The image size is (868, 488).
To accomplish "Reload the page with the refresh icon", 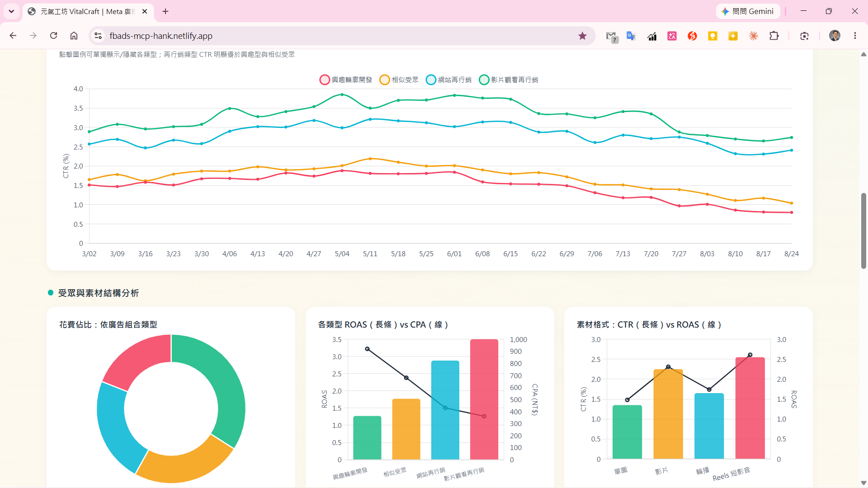I will coord(53,36).
